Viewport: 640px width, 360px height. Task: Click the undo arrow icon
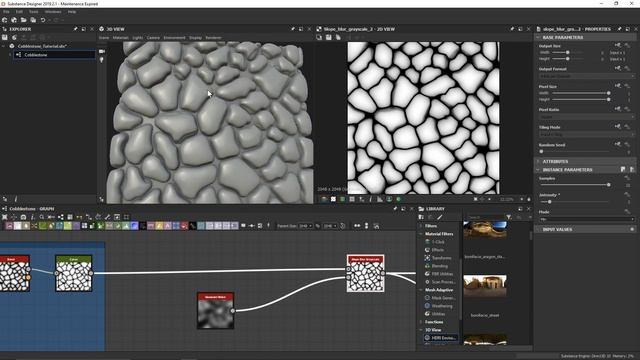(x=43, y=20)
